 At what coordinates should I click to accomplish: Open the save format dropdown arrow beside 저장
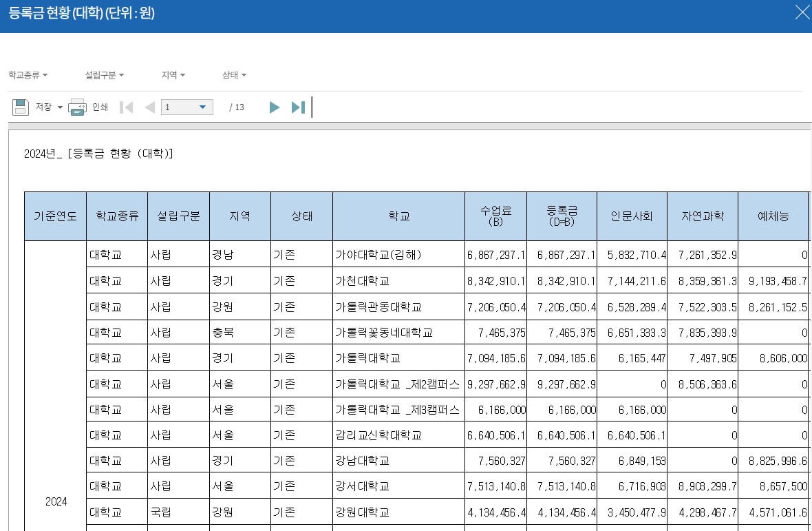60,107
